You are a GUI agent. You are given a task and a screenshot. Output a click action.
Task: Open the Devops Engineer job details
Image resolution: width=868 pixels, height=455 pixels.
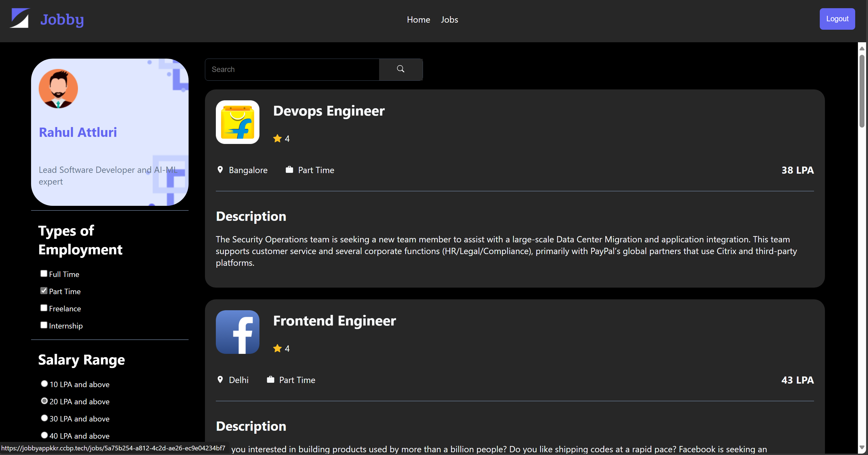(x=329, y=111)
